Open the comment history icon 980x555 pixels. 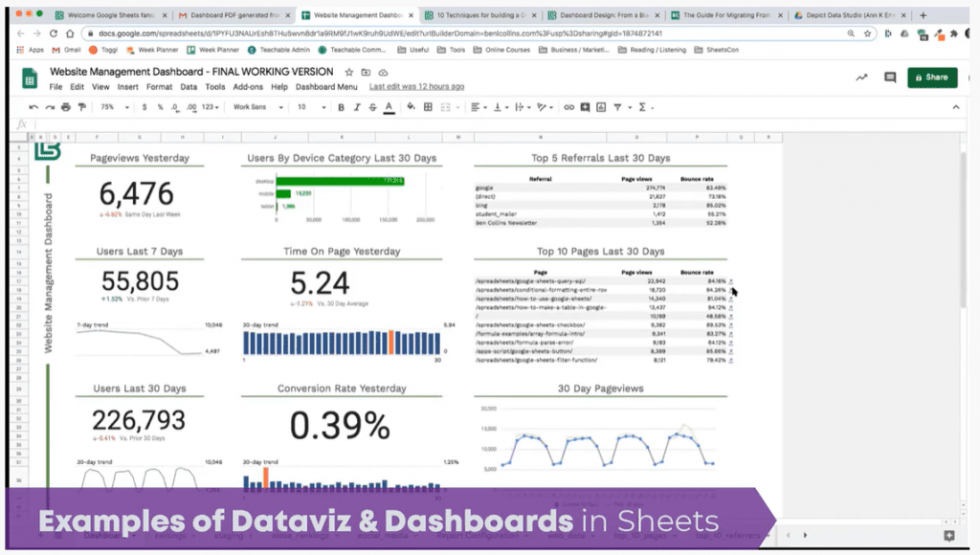(890, 78)
